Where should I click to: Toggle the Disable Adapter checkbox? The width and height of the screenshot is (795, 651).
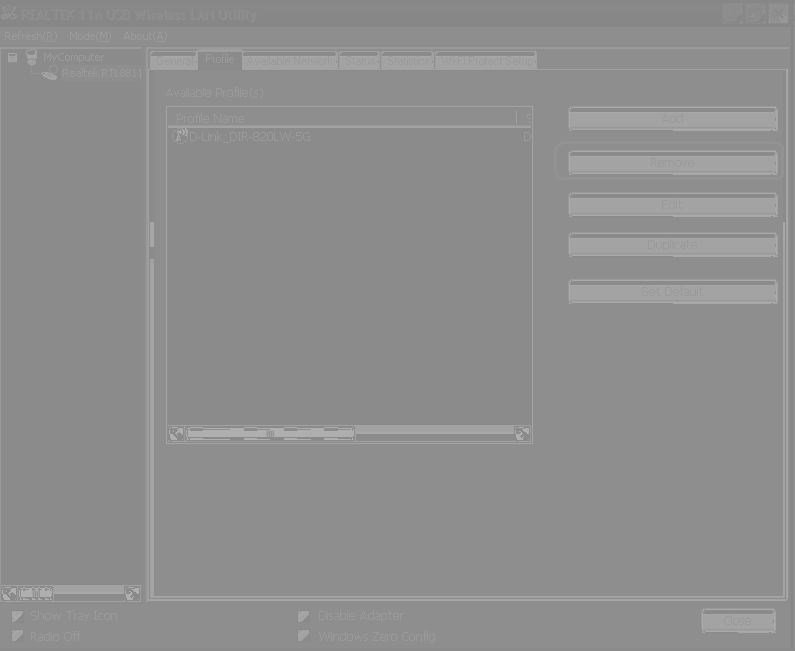coord(303,616)
